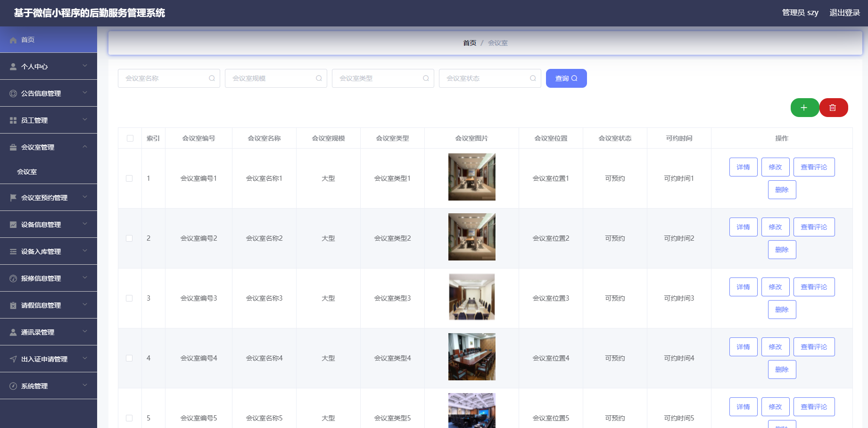The height and width of the screenshot is (428, 868).
Task: Click the paper-plane icon next to 出入证申请管理
Action: pos(13,359)
